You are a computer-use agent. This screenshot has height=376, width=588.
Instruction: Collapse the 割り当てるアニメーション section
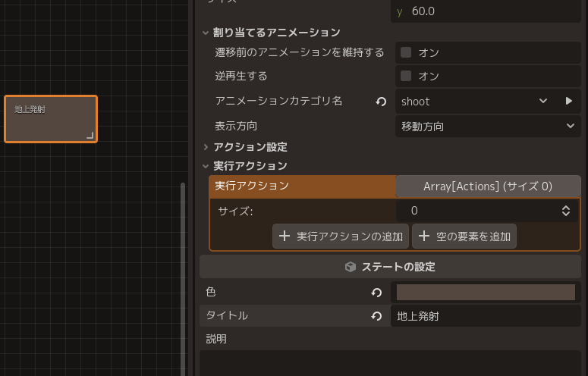(206, 33)
